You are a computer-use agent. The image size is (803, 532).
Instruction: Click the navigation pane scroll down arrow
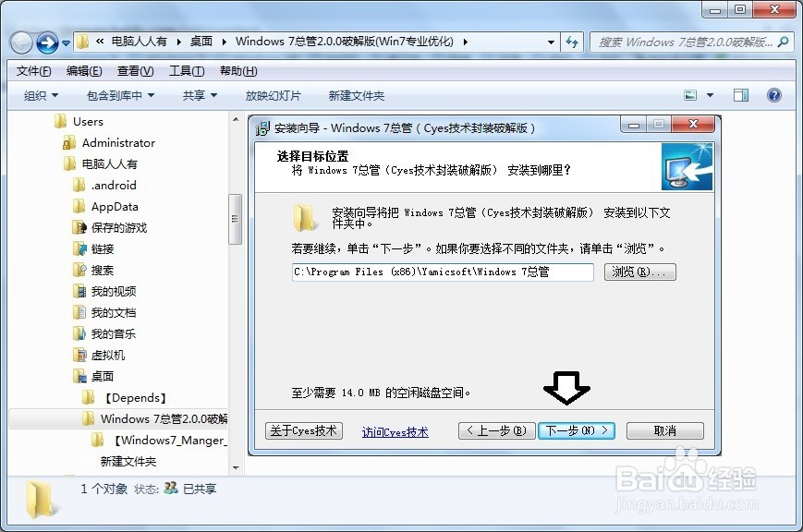(x=236, y=467)
